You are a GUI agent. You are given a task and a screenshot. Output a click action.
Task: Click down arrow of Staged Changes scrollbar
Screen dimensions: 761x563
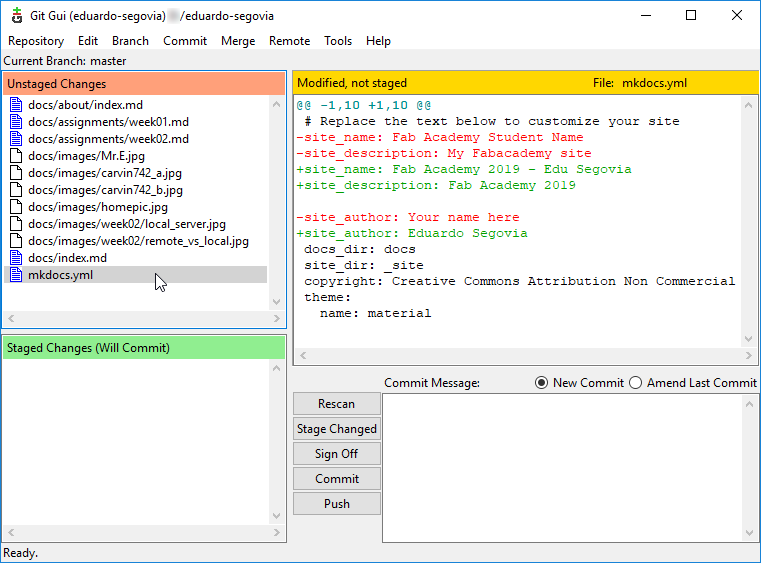point(277,516)
